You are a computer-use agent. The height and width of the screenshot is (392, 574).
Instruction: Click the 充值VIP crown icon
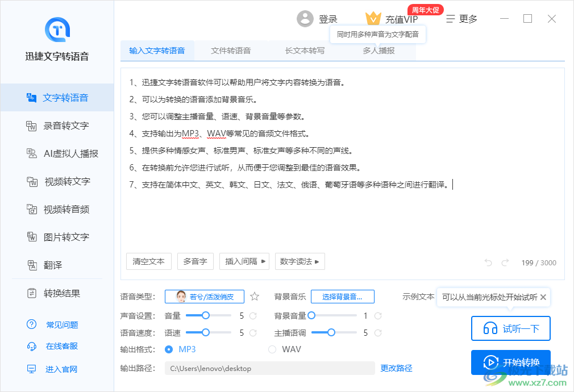tap(373, 18)
